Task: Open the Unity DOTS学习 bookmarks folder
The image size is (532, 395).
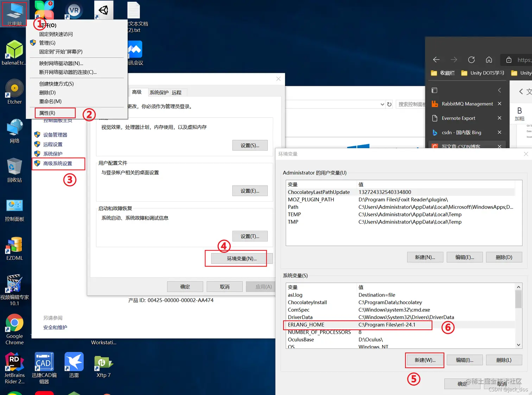Action: (x=483, y=73)
